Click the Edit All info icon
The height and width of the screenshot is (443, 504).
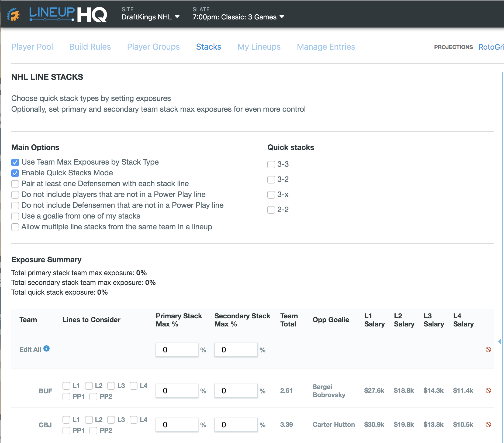pos(47,349)
